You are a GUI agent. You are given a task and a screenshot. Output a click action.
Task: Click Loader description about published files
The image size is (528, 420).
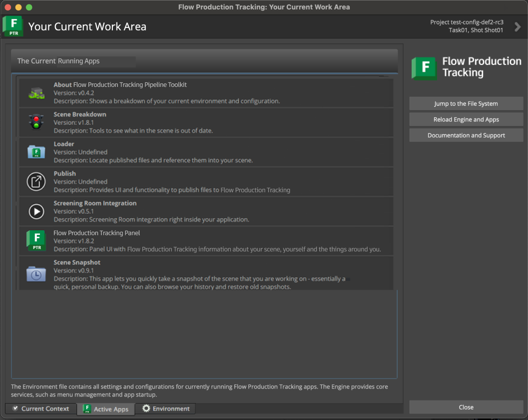coord(153,160)
